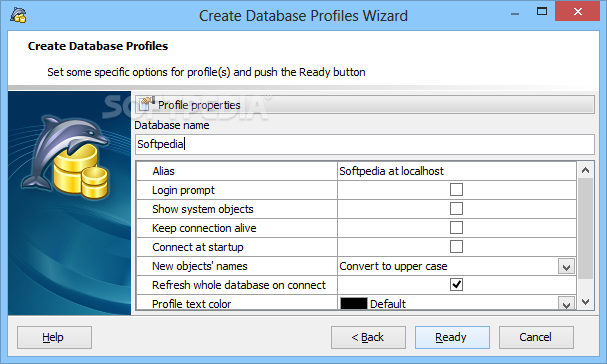Screen dimensions: 607x364
Task: Select the Keep connection alive label
Action: [204, 228]
